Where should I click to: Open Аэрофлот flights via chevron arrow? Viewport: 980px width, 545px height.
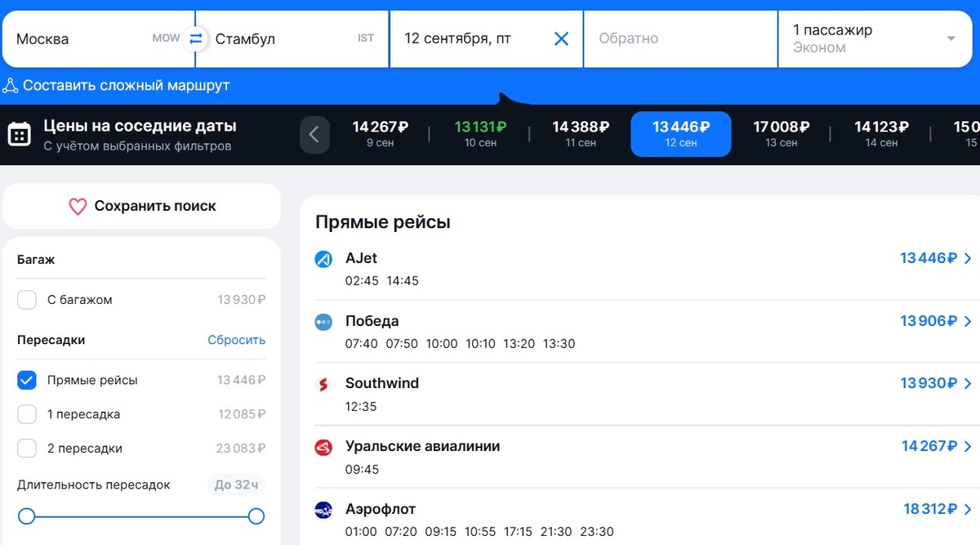tap(968, 509)
